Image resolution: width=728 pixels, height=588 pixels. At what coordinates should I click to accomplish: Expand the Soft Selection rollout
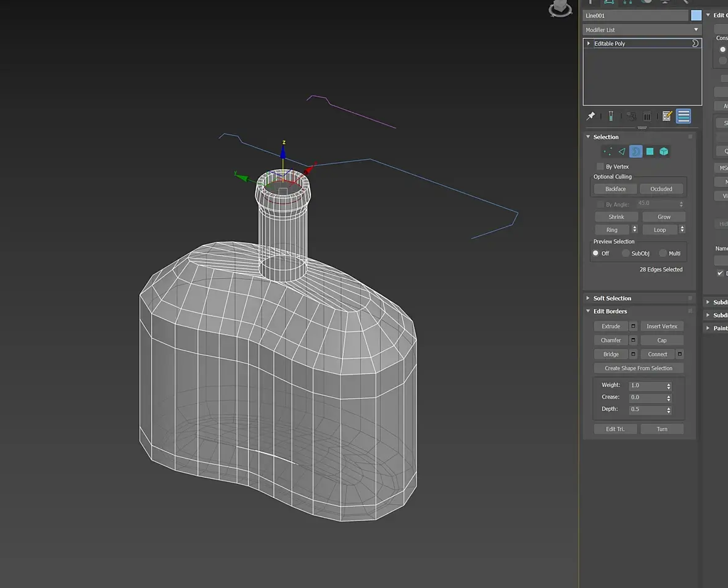tap(612, 299)
